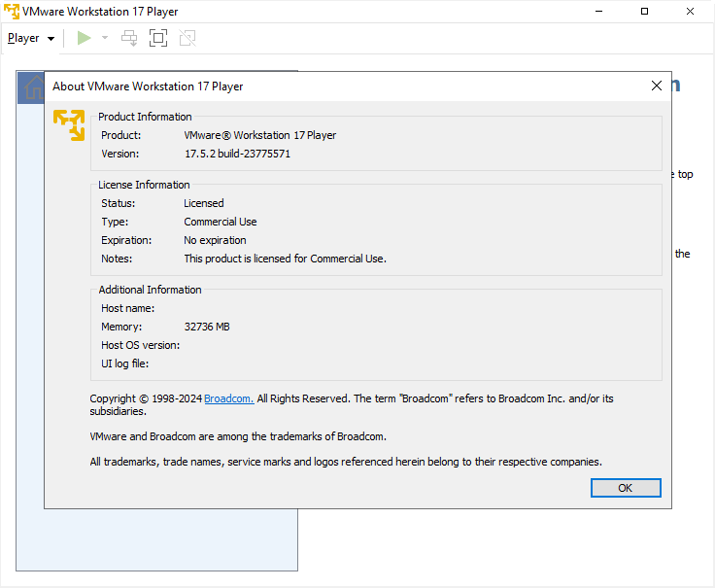Enter full screen mode icon
Image resolution: width=715 pixels, height=588 pixels.
(158, 38)
